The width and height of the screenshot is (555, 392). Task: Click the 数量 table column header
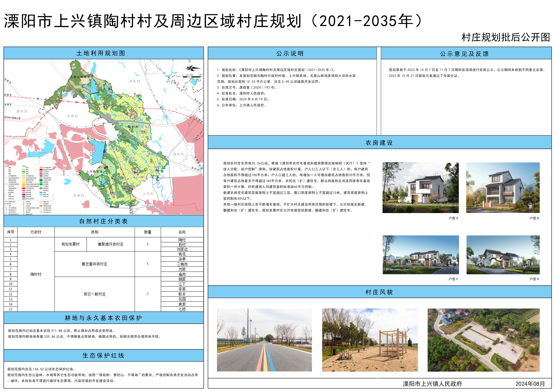(148, 232)
